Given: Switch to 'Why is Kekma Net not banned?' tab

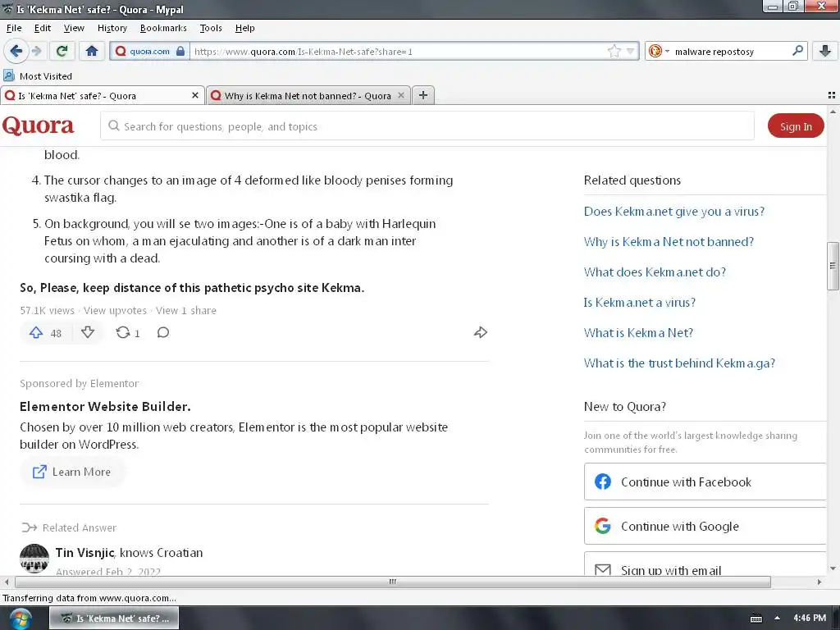Looking at the screenshot, I should coord(308,95).
